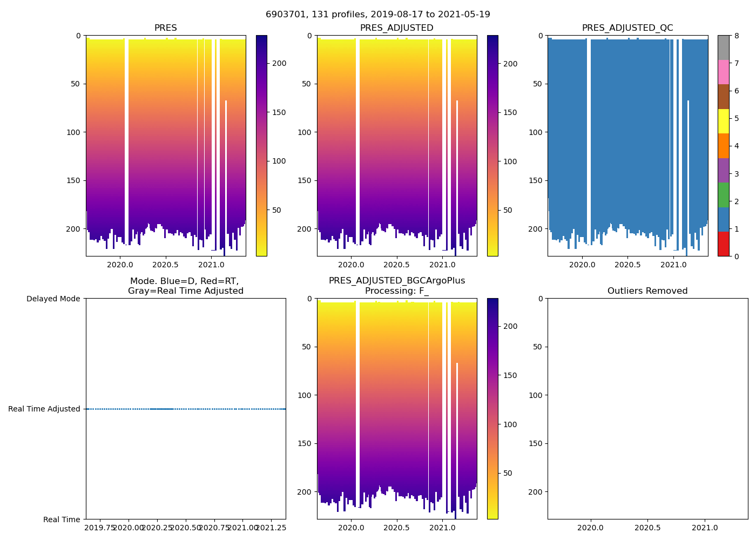This screenshot has height=540, width=756.
Task: Choose the brown QC flag 6 swatch
Action: [723, 97]
